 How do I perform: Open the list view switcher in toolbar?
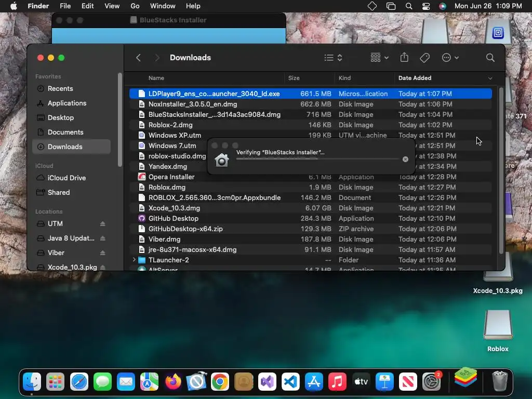pos(333,58)
